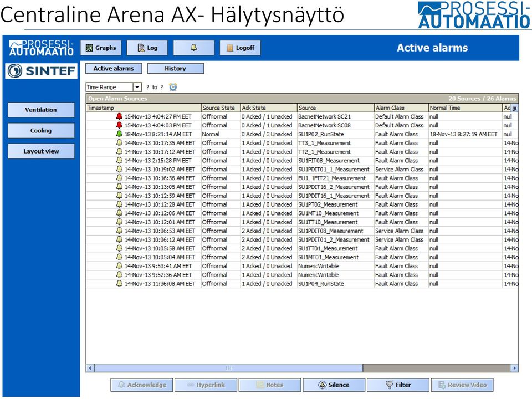Viewport: 532px width, 399px height.
Task: Switch to the History tab
Action: pyautogui.click(x=176, y=69)
